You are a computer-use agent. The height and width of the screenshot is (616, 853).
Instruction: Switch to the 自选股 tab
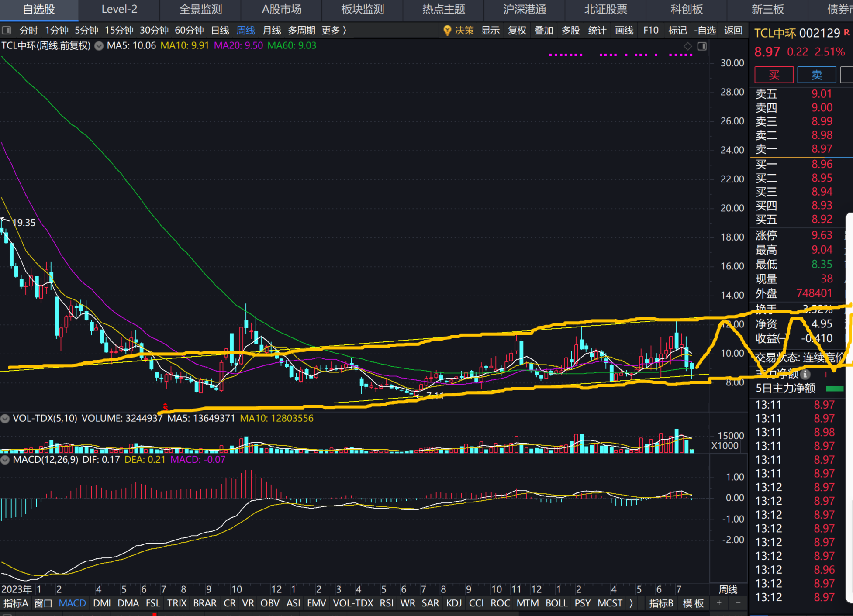coord(39,10)
